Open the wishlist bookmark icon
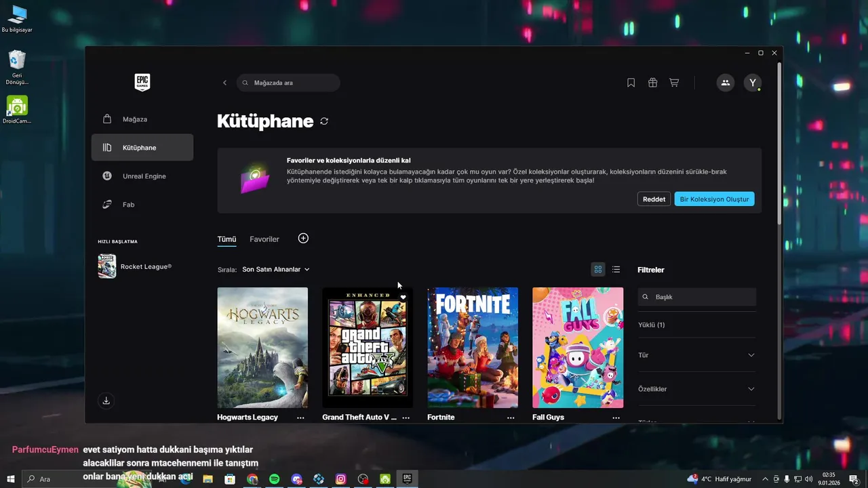 click(631, 83)
